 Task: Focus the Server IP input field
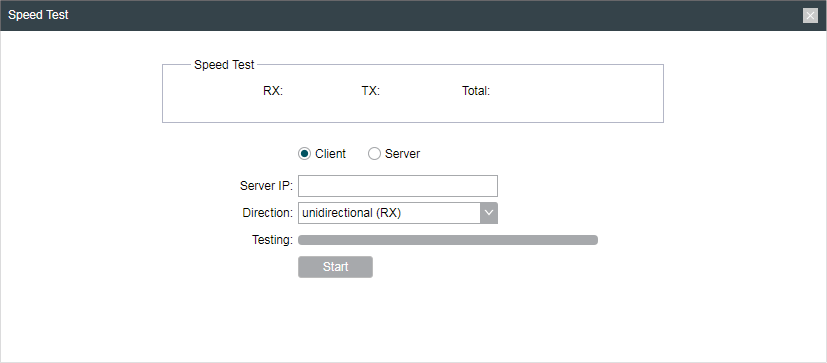(x=398, y=186)
